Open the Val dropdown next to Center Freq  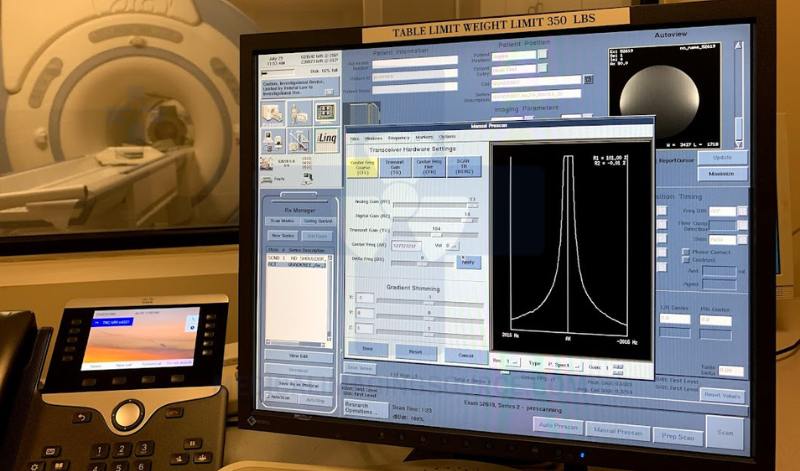[452, 246]
